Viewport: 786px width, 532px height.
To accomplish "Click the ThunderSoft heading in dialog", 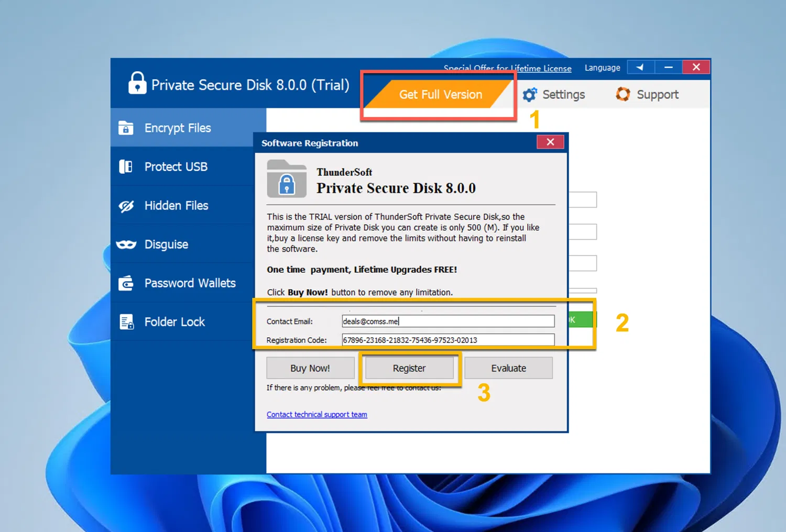I will (x=344, y=172).
